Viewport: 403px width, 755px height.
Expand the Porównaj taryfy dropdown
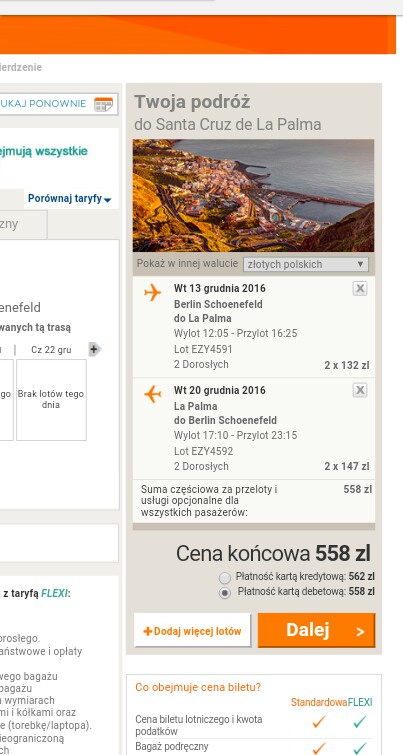point(69,198)
